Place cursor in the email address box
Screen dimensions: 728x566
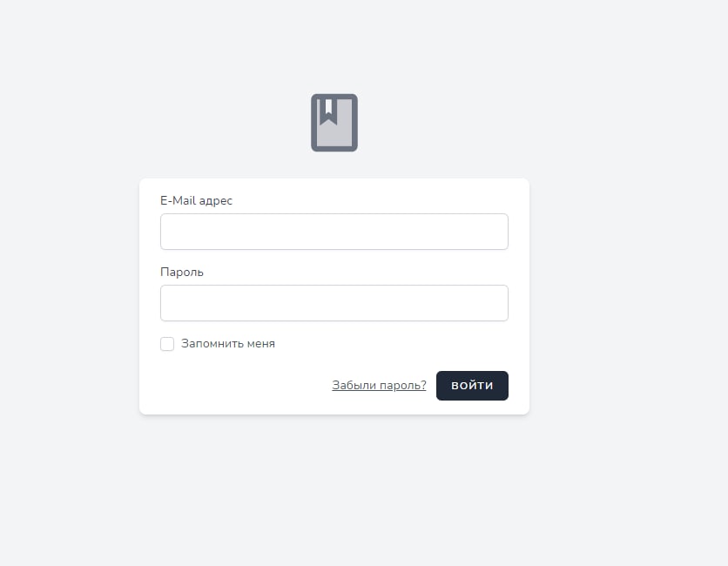[334, 232]
